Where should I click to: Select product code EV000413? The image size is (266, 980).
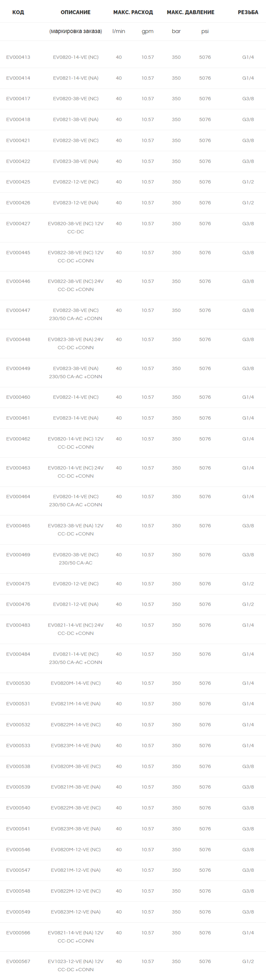pyautogui.click(x=18, y=57)
